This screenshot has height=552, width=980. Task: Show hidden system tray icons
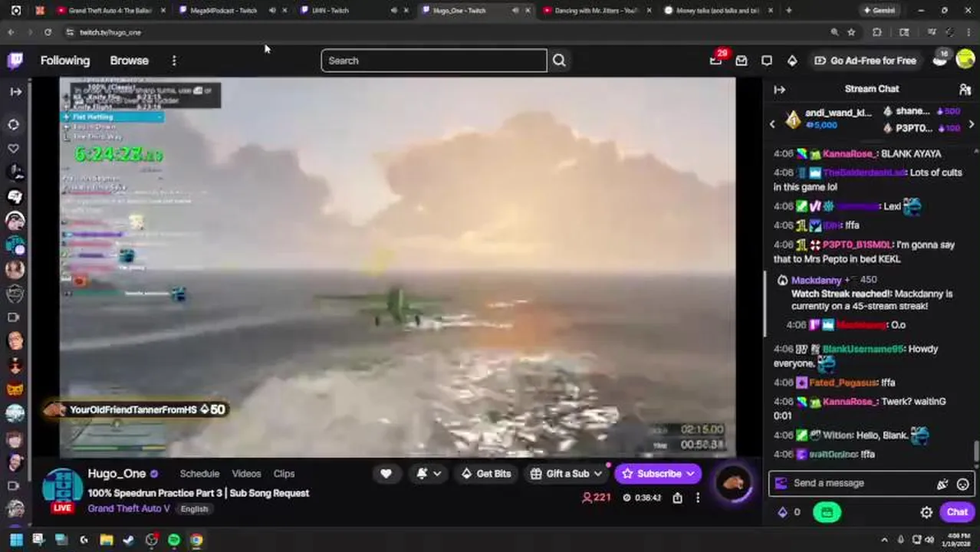pos(883,540)
